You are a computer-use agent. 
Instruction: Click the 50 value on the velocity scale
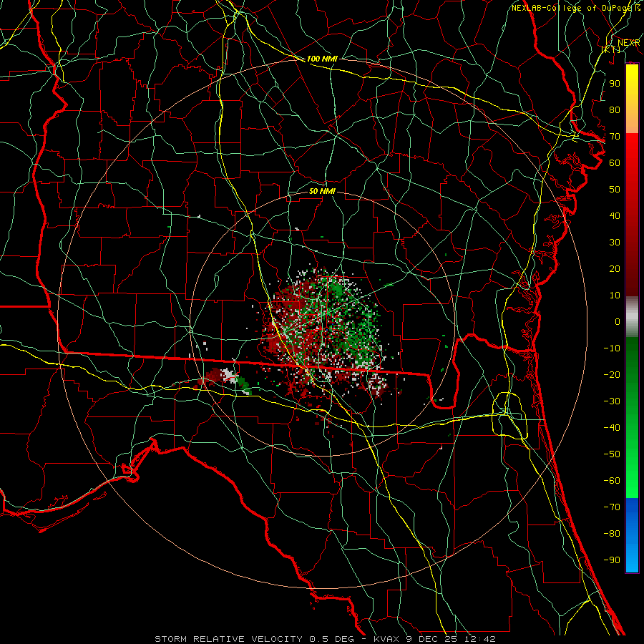pos(615,190)
